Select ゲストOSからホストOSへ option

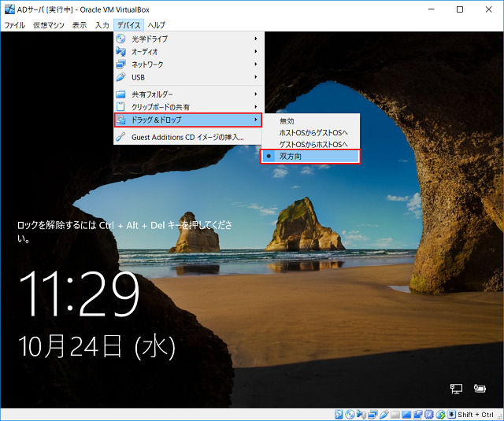(x=310, y=145)
